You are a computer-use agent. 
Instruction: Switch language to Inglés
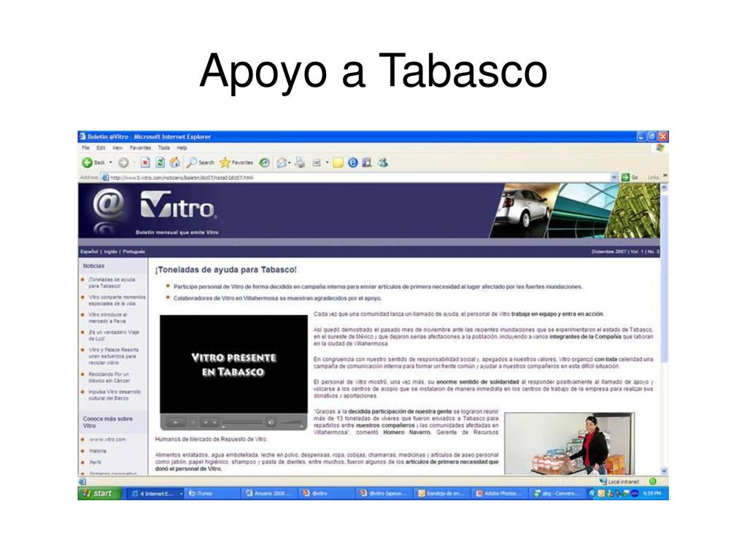[x=111, y=252]
